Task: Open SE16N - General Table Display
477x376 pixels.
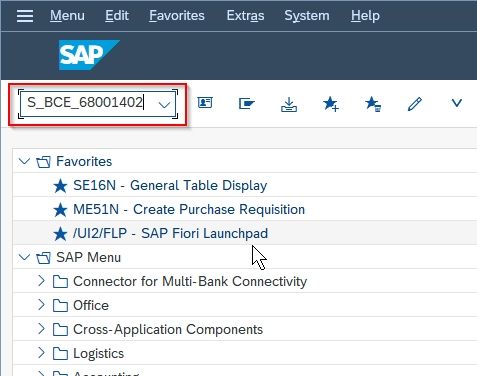Action: point(170,186)
